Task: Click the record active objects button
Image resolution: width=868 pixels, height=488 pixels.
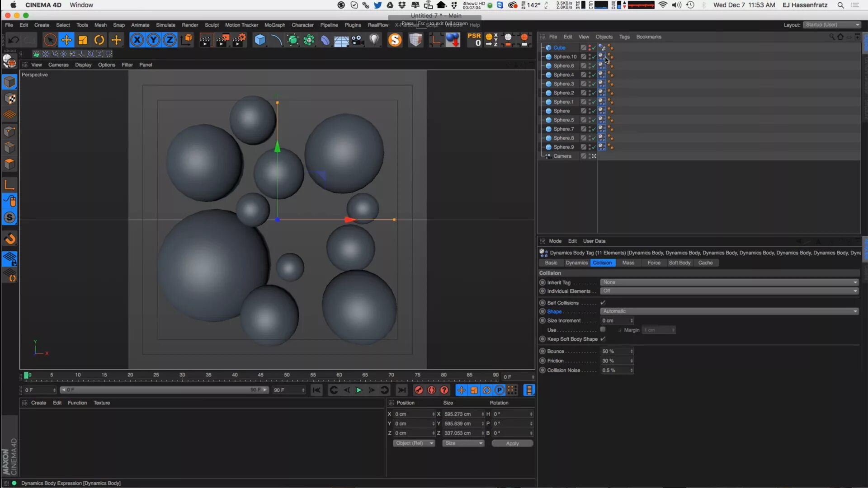Action: [x=419, y=390]
